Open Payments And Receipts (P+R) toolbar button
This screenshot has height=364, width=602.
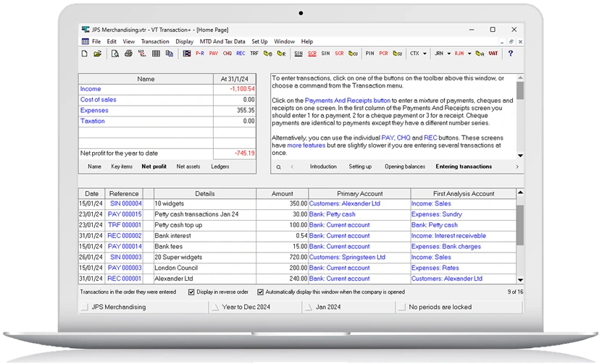point(200,54)
